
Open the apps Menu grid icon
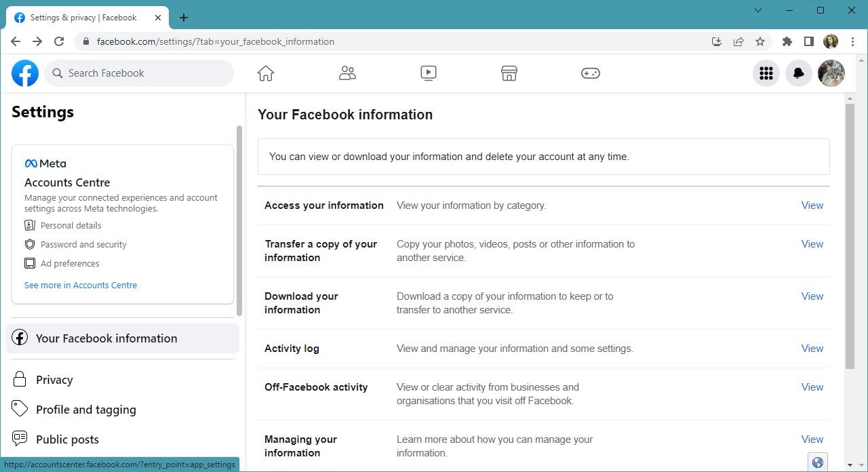point(766,73)
